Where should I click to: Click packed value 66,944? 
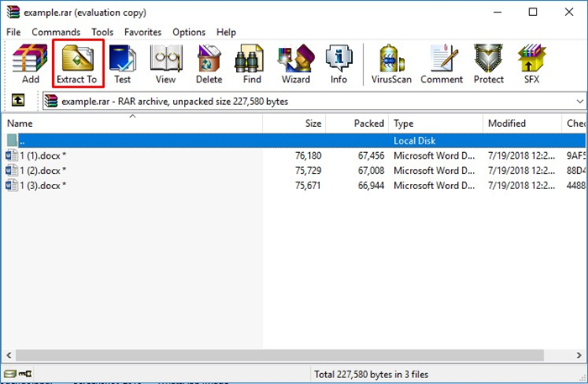(371, 186)
